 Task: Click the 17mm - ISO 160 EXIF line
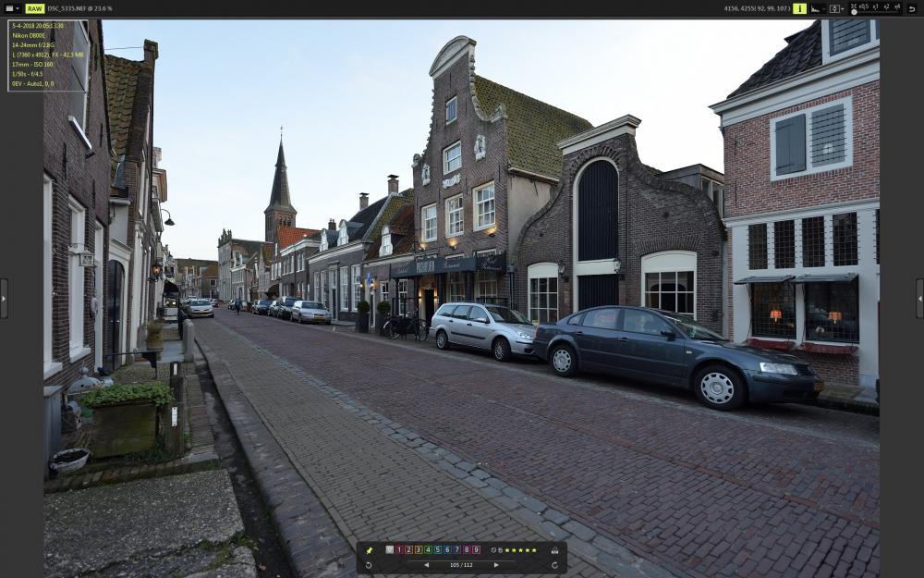click(x=32, y=65)
